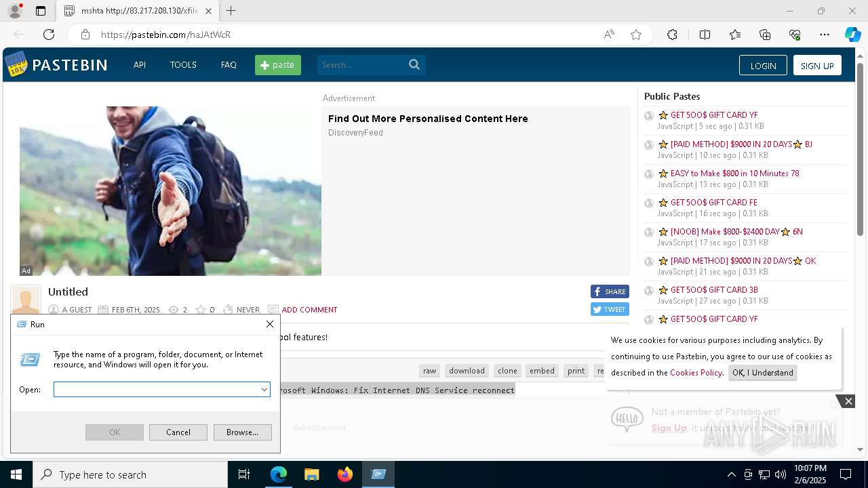This screenshot has width=868, height=488.
Task: Add this page to favorites star
Action: 635,35
